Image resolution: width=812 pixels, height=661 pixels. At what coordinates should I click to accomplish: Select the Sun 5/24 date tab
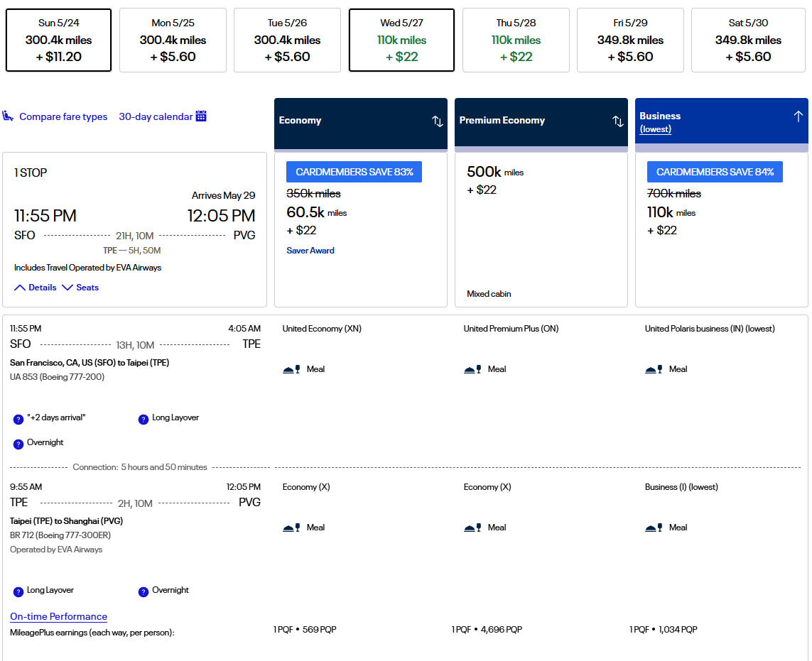(58, 40)
